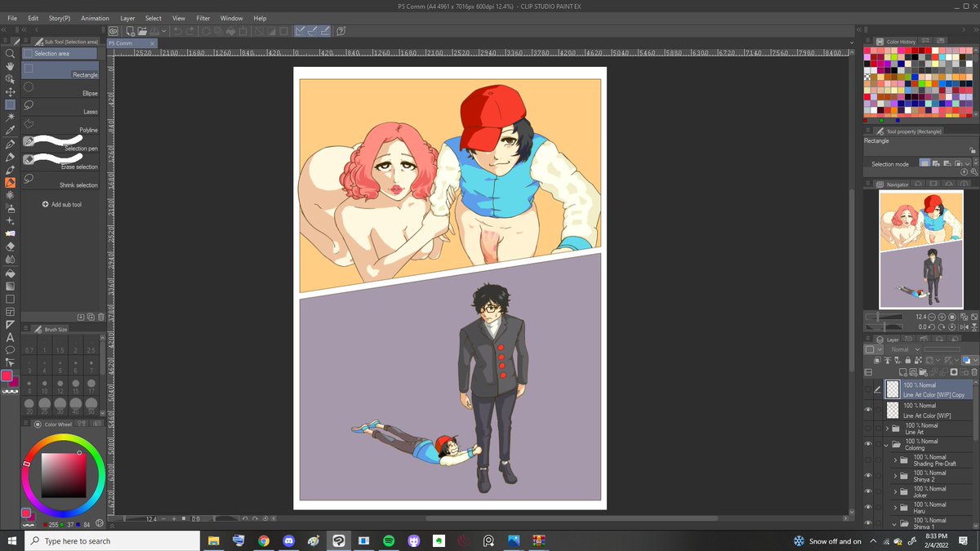980x551 pixels.
Task: Select the Erase selection sub tool
Action: point(60,161)
